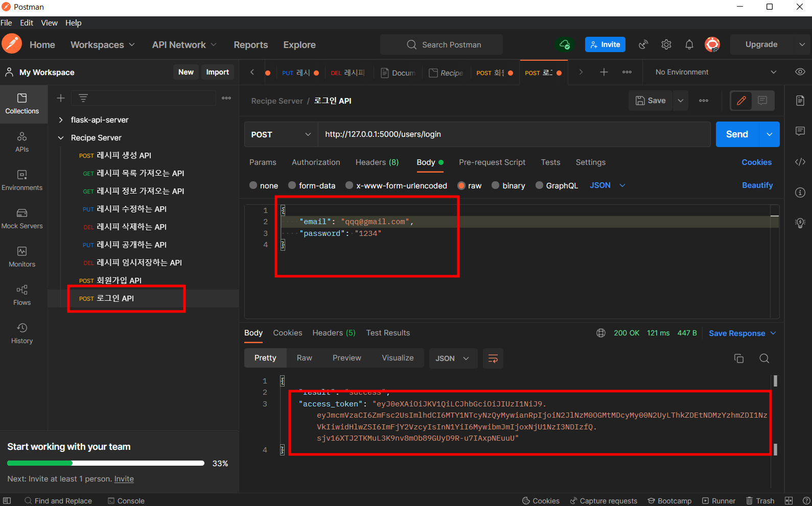Image resolution: width=812 pixels, height=506 pixels.
Task: Open the documentation icon in right sidebar
Action: coord(800,101)
